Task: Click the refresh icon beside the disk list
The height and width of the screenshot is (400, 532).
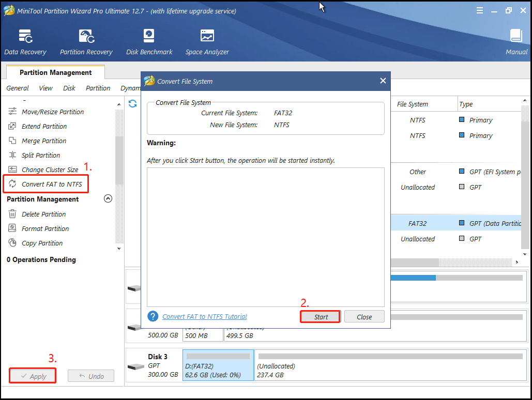Action: point(133,104)
